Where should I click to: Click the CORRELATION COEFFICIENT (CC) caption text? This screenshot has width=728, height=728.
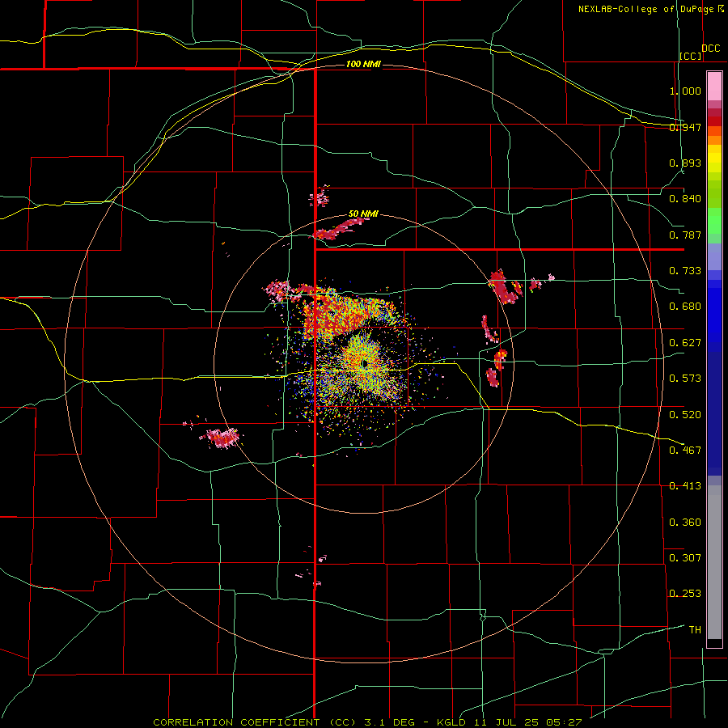pyautogui.click(x=255, y=722)
